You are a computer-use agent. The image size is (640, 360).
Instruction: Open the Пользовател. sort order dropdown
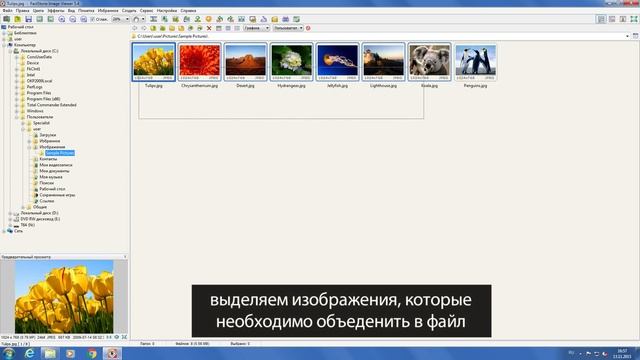[301, 28]
